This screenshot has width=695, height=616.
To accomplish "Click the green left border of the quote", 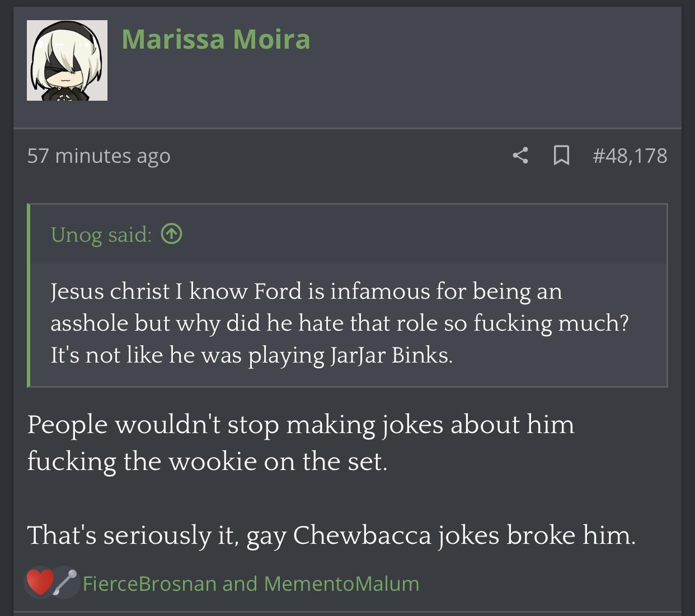I will pos(29,295).
